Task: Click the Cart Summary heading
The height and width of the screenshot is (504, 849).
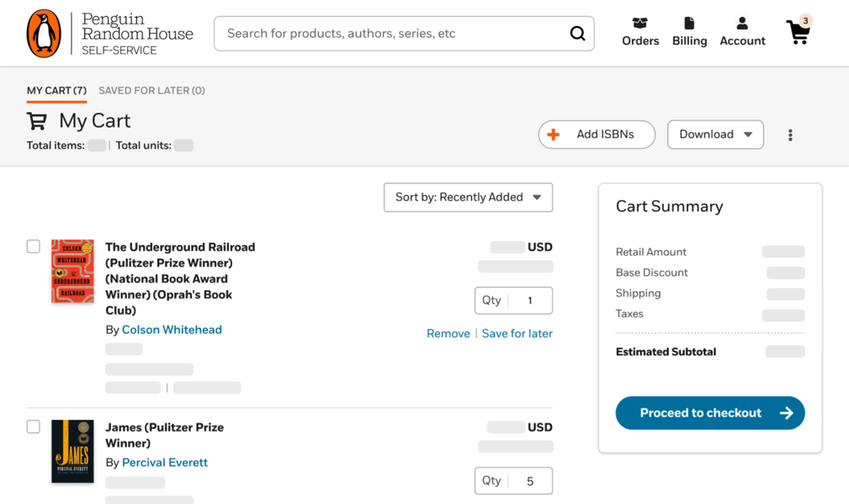Action: [x=669, y=206]
